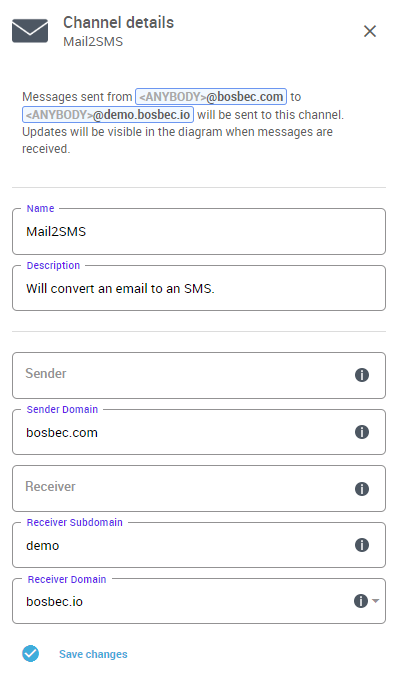Click the Save changes link

[x=93, y=654]
